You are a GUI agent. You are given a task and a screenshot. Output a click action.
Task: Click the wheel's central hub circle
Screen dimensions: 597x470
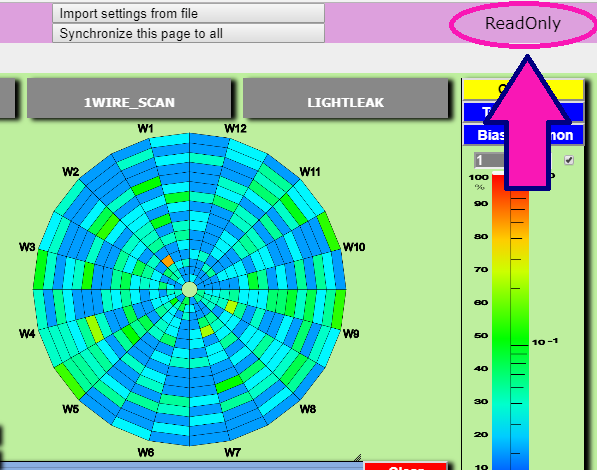point(189,289)
